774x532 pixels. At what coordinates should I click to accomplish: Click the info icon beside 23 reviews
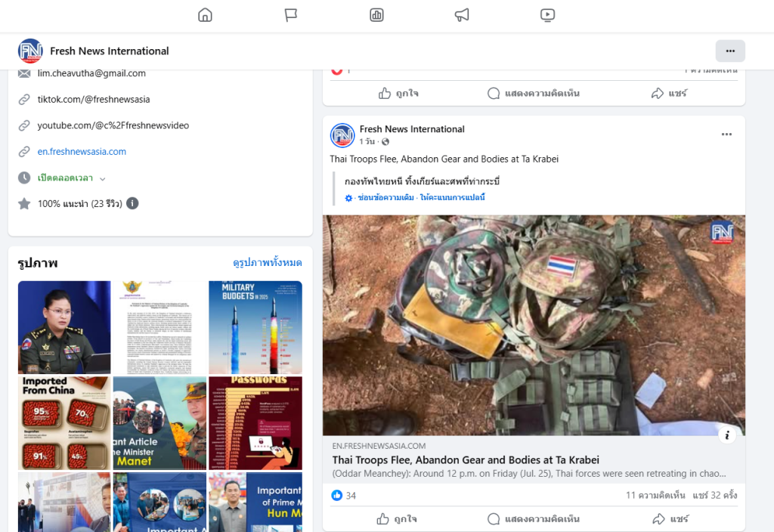coord(132,203)
